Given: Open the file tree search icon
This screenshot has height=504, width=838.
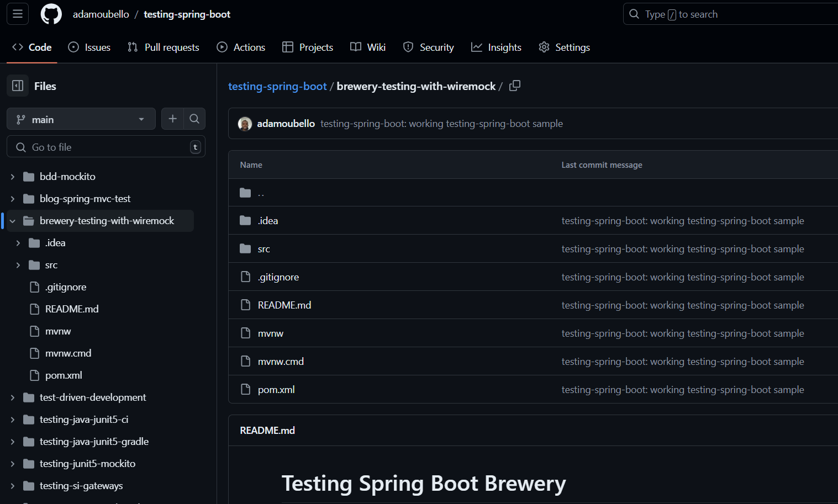Looking at the screenshot, I should point(194,119).
